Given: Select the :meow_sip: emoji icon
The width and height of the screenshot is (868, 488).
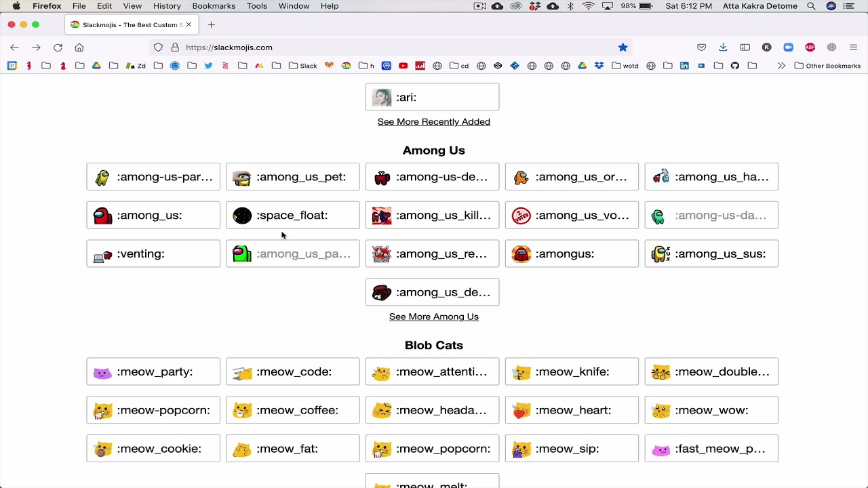Looking at the screenshot, I should (521, 449).
